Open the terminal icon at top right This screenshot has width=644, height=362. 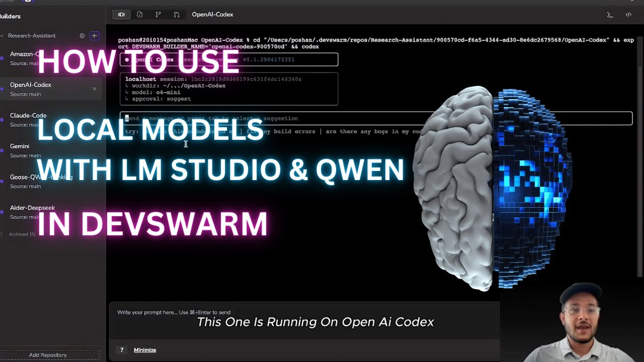click(x=610, y=15)
